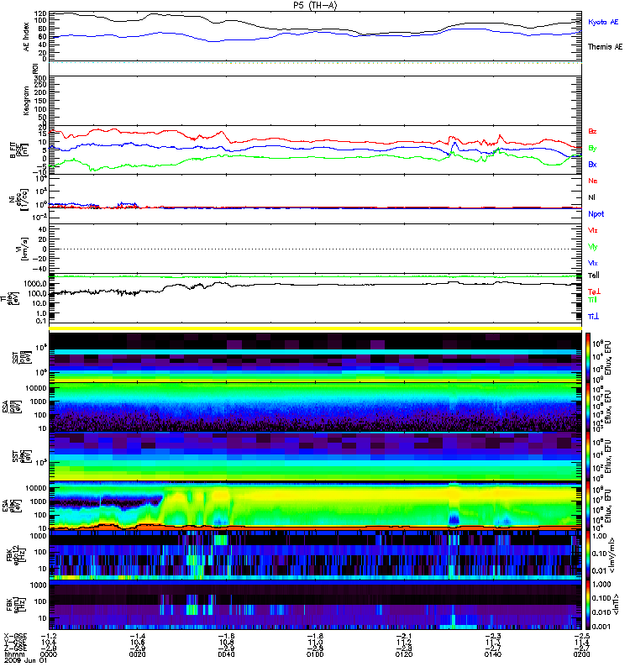Viewport: 630px width, 672px height.
Task: Click the blue Vix legend label
Action: tap(593, 263)
